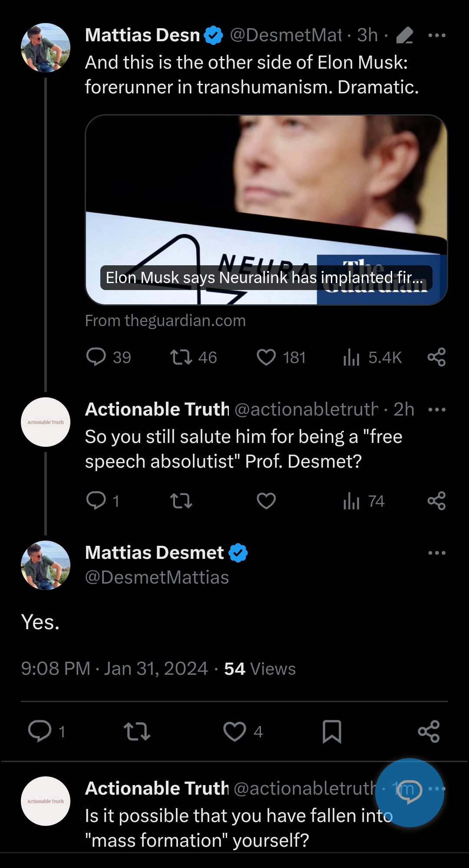Open more options on the 'Yes.' tweet
Image resolution: width=469 pixels, height=868 pixels.
(x=436, y=553)
